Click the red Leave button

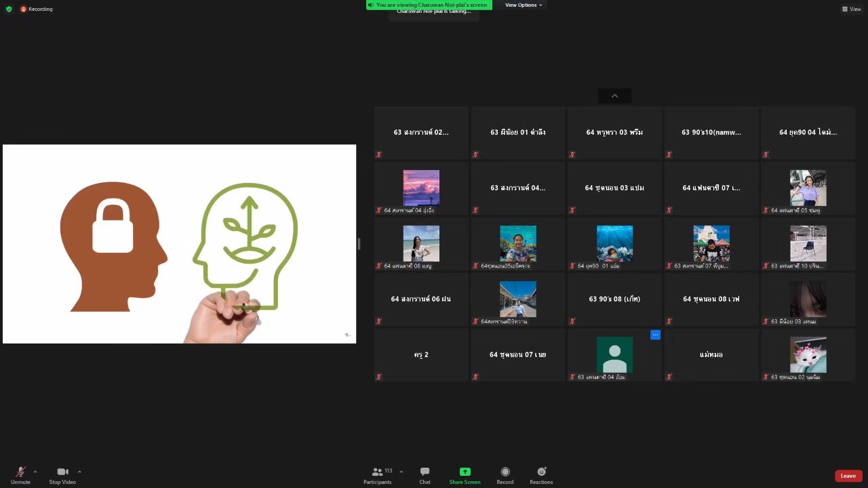(x=848, y=476)
